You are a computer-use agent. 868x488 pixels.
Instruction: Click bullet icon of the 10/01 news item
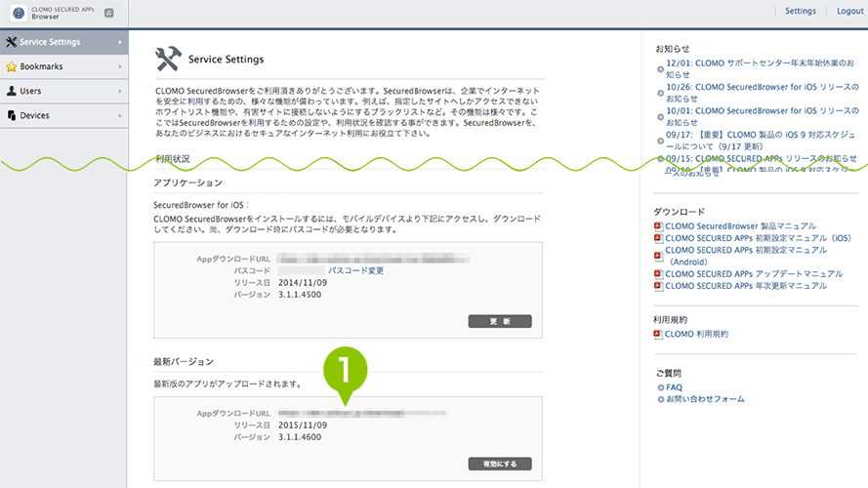click(660, 117)
